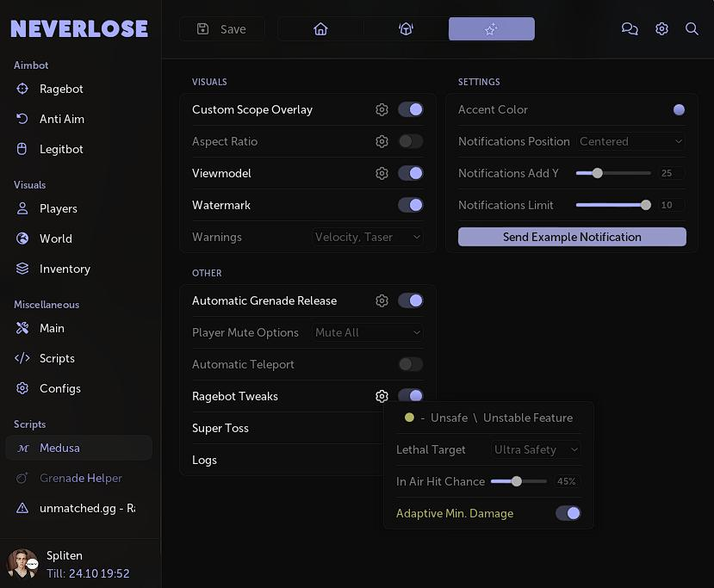This screenshot has width=714, height=588.
Task: Open Automatic Grenade Release gear settings
Action: tap(382, 301)
